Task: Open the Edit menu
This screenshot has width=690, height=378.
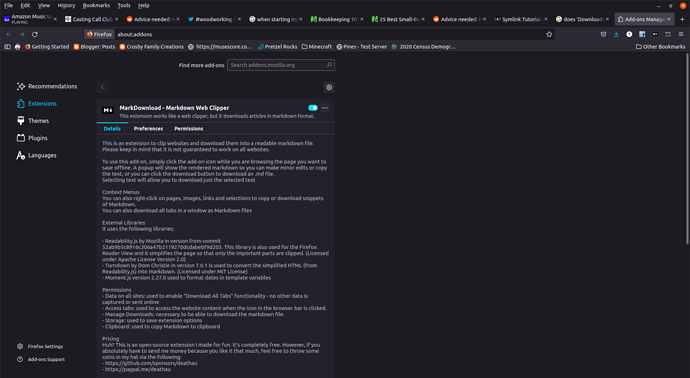Action: pos(25,5)
